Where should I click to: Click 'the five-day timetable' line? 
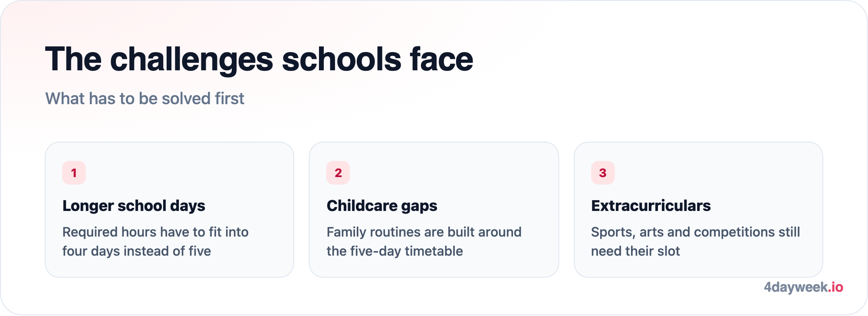pyautogui.click(x=395, y=251)
